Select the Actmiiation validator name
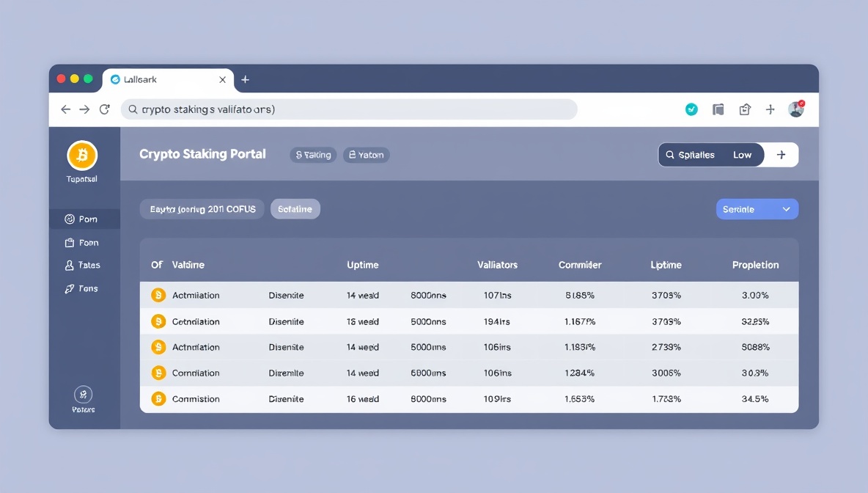This screenshot has width=868, height=493. tap(196, 295)
